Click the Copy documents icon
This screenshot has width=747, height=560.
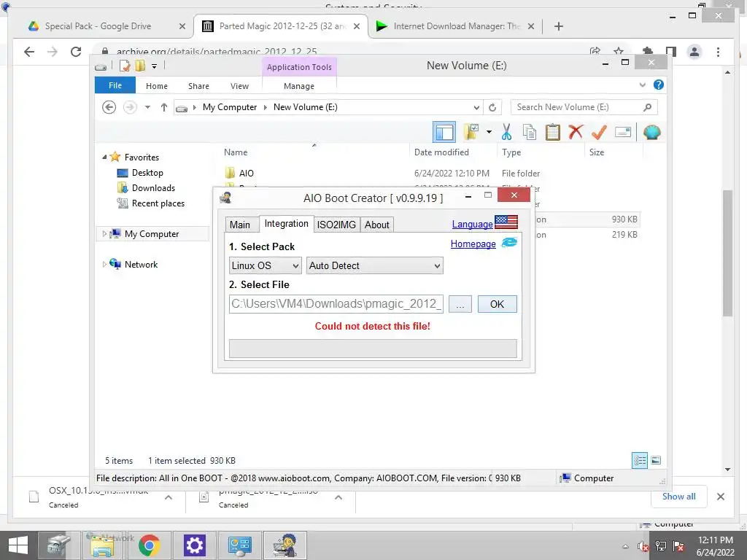click(530, 132)
